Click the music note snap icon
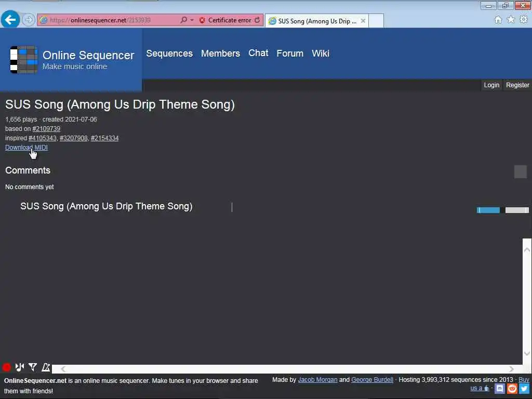Screen dimensions: 532x399 click(20, 367)
